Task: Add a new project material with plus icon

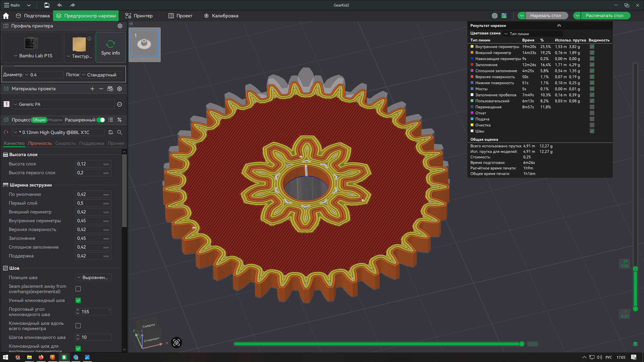Action: pos(92,89)
